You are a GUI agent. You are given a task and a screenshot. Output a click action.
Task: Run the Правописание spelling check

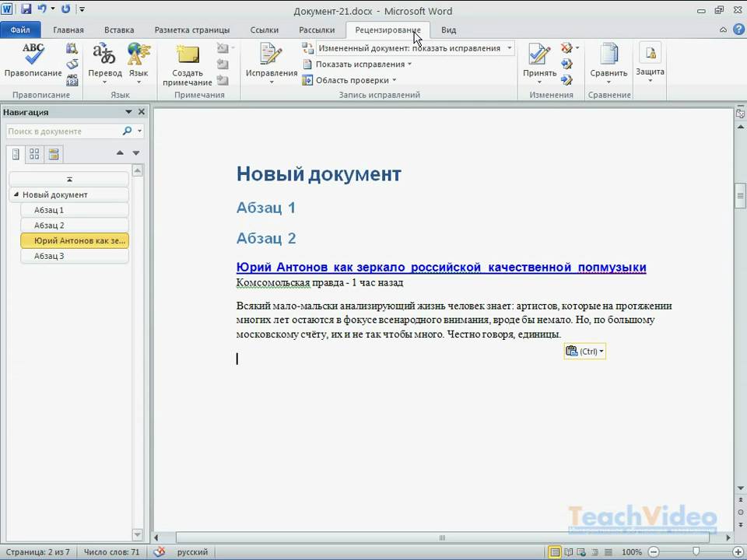click(x=33, y=60)
